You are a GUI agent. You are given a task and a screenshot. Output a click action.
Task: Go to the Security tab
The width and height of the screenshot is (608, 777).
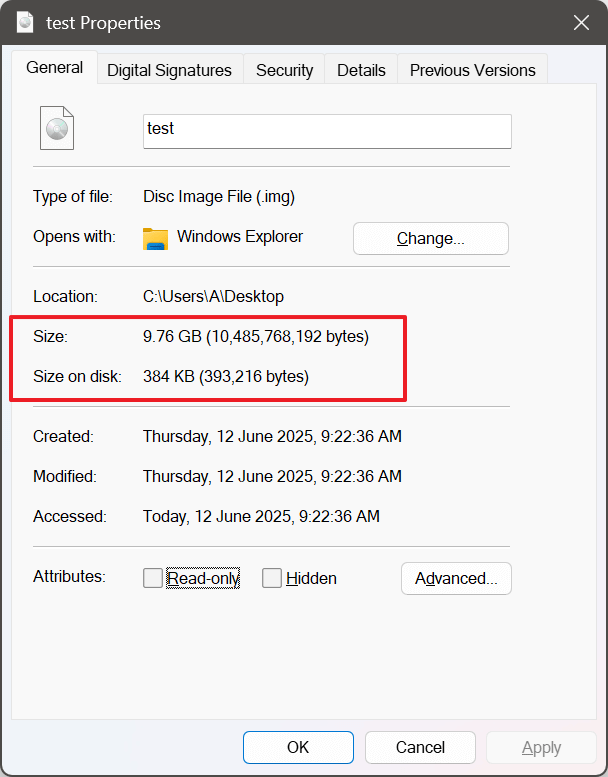pyautogui.click(x=284, y=70)
